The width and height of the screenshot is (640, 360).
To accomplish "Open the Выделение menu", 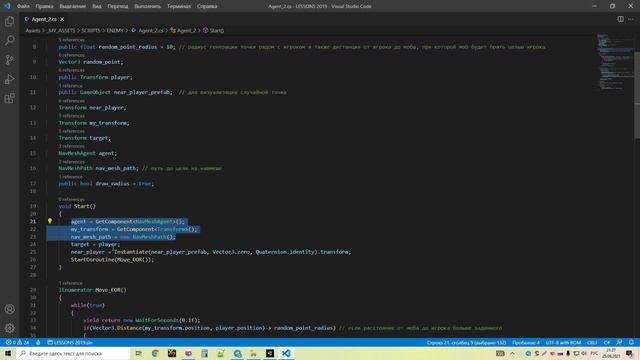I will coord(73,6).
